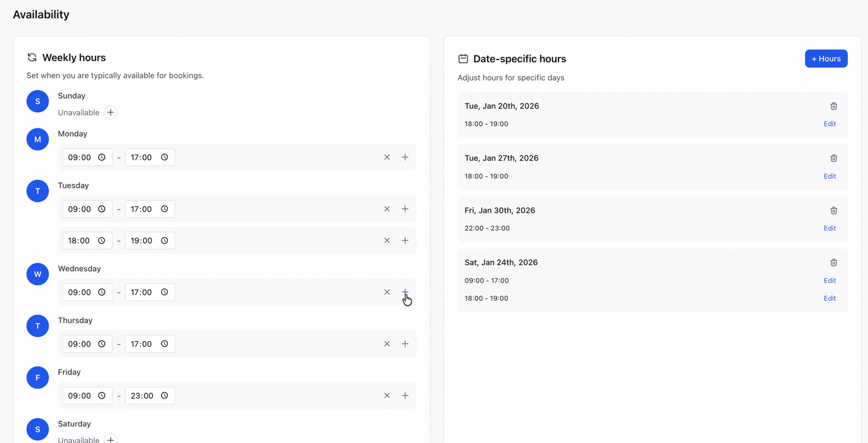Viewport: 868px width, 443px height.
Task: Open Friday's 23:00 end time picker
Action: tap(165, 396)
